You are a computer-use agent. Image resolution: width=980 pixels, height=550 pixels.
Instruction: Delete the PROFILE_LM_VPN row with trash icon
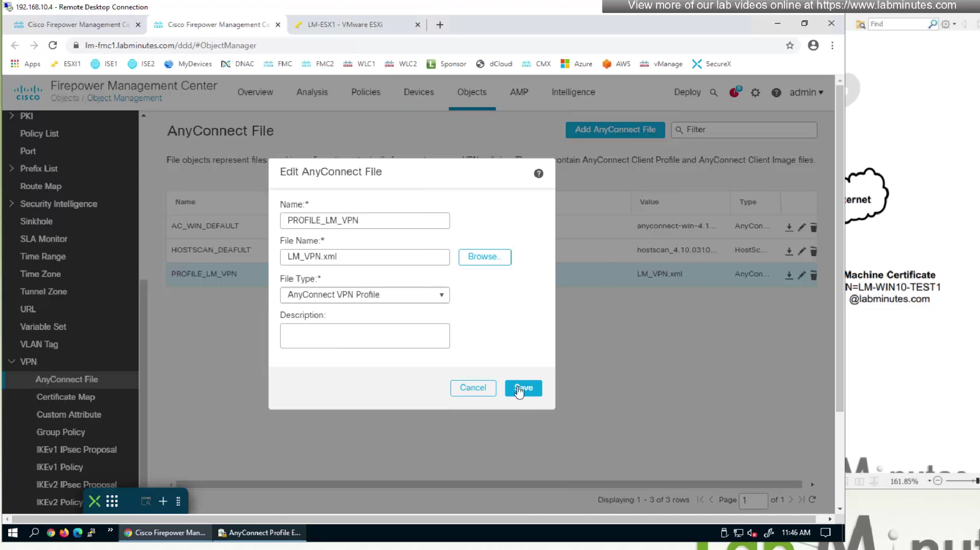pyautogui.click(x=813, y=275)
